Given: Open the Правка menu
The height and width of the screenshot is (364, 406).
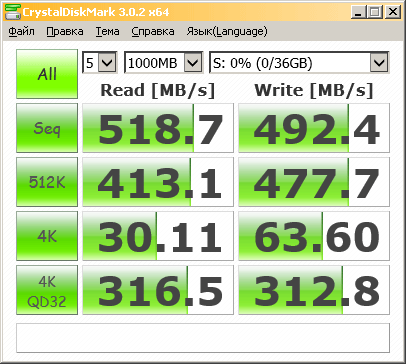Looking at the screenshot, I should (65, 31).
